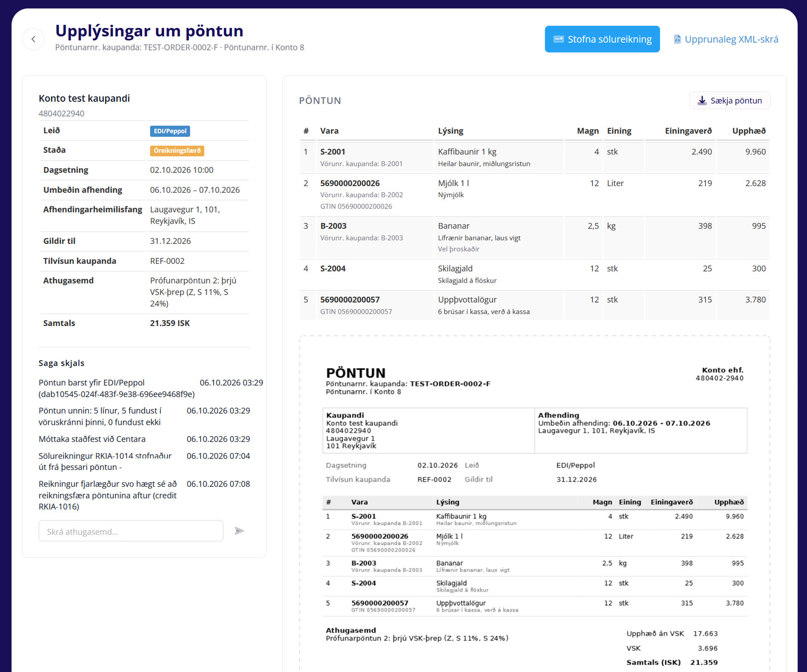The width and height of the screenshot is (807, 672).
Task: Click amount 9.960 in top table
Action: 756,151
